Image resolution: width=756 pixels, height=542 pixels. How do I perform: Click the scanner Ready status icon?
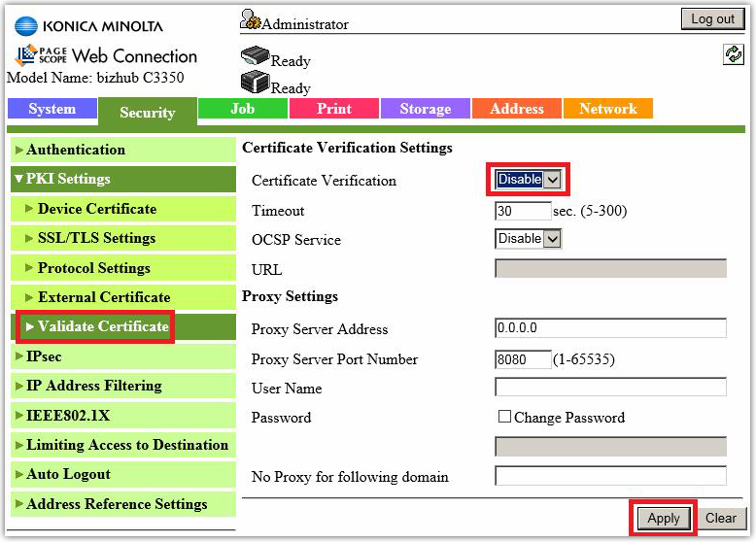point(255,84)
